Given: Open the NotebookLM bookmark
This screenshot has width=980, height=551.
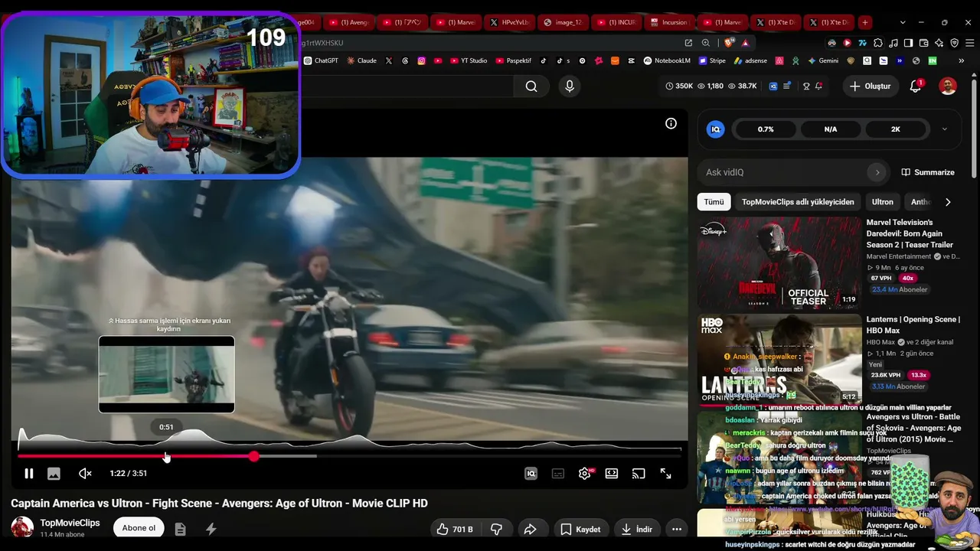Looking at the screenshot, I should click(667, 60).
